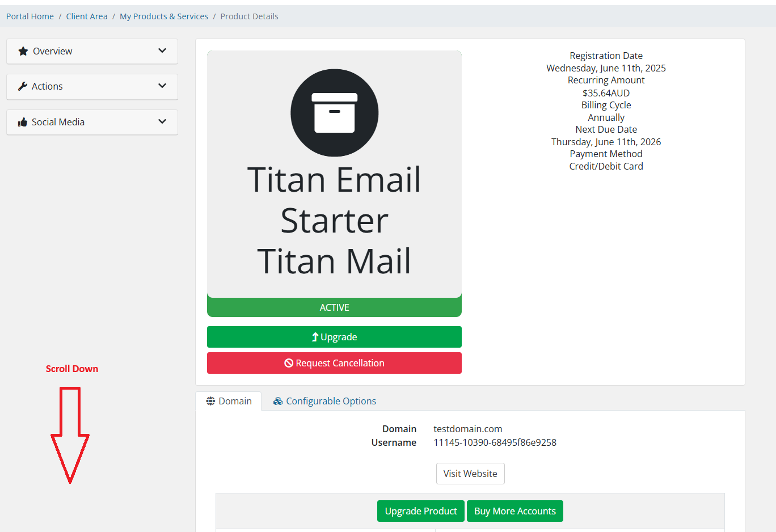The height and width of the screenshot is (532, 776).
Task: Open the Configurable Options tab
Action: [x=331, y=401]
